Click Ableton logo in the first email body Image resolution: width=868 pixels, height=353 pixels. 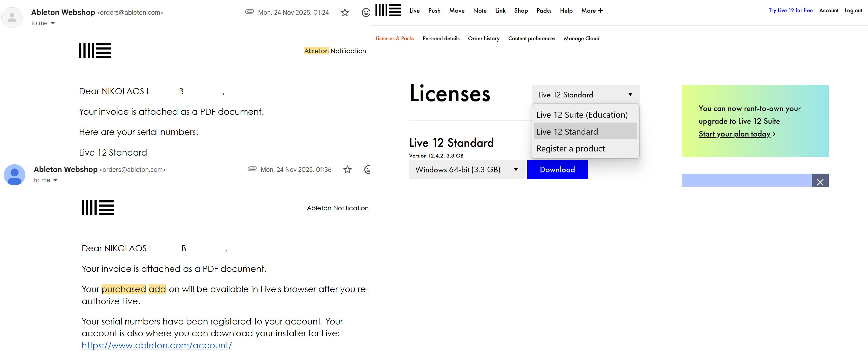95,51
